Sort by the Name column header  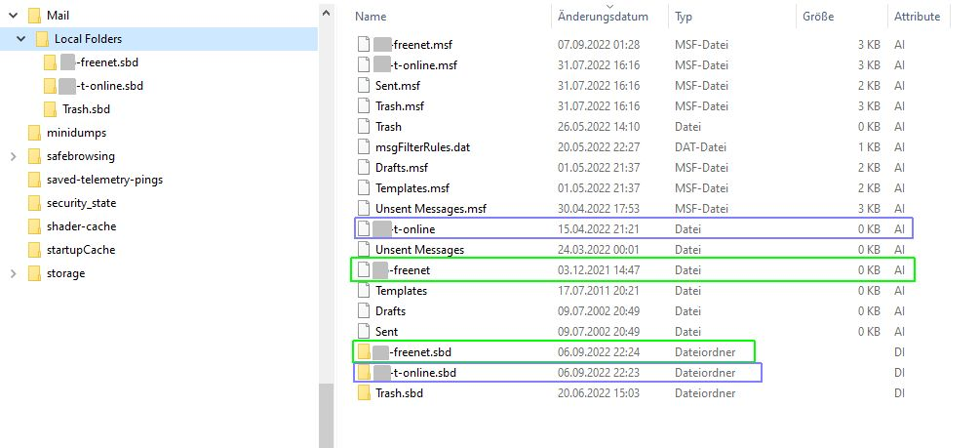coord(372,17)
